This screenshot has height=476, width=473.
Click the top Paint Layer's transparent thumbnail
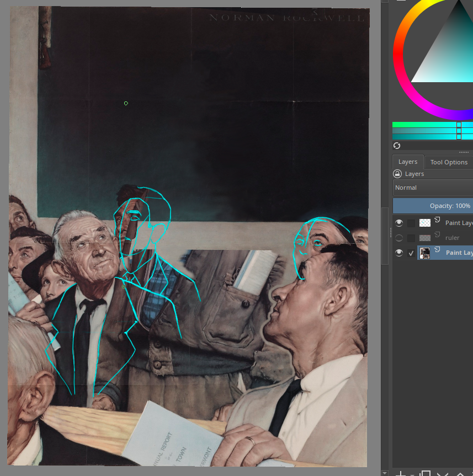click(x=424, y=223)
